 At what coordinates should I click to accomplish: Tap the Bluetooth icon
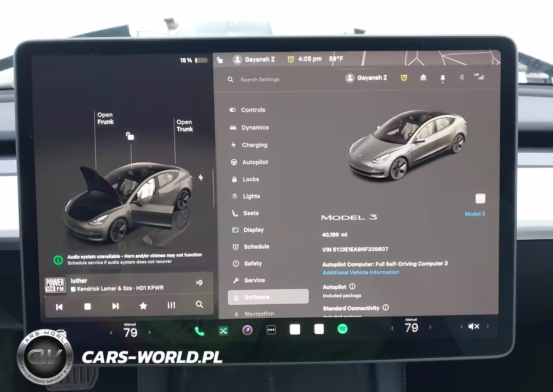coord(461,77)
